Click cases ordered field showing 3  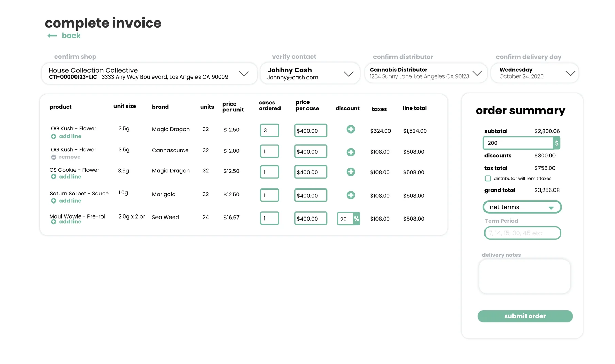tap(270, 130)
